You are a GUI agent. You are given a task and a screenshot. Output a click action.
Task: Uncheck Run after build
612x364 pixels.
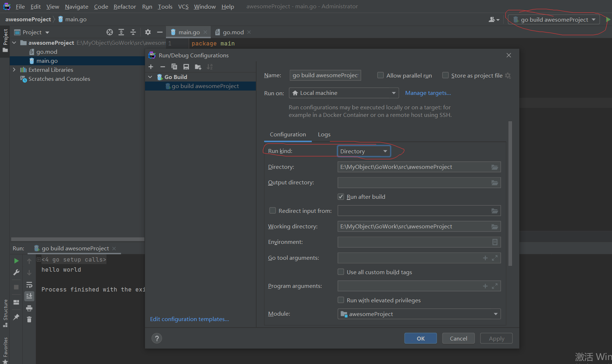click(x=341, y=197)
